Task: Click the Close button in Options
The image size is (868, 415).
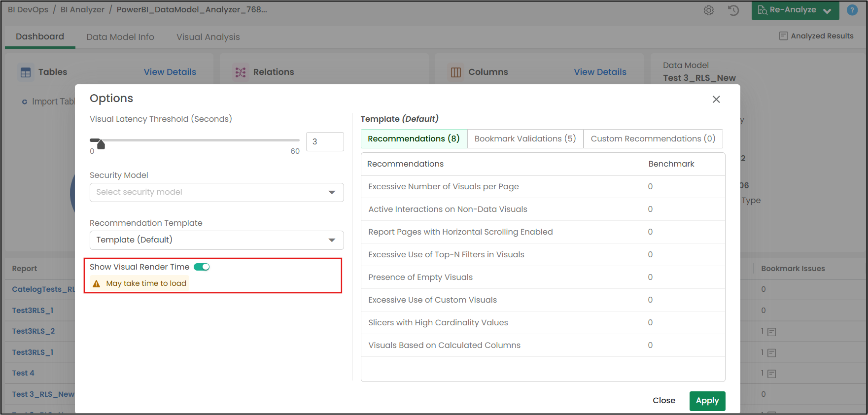Action: [x=664, y=401]
